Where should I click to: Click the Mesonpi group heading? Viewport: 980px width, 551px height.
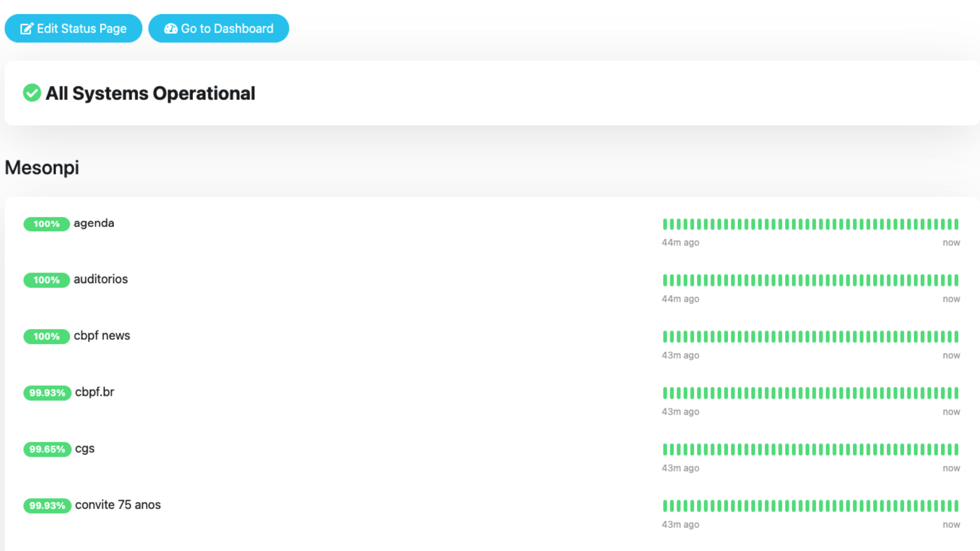42,168
